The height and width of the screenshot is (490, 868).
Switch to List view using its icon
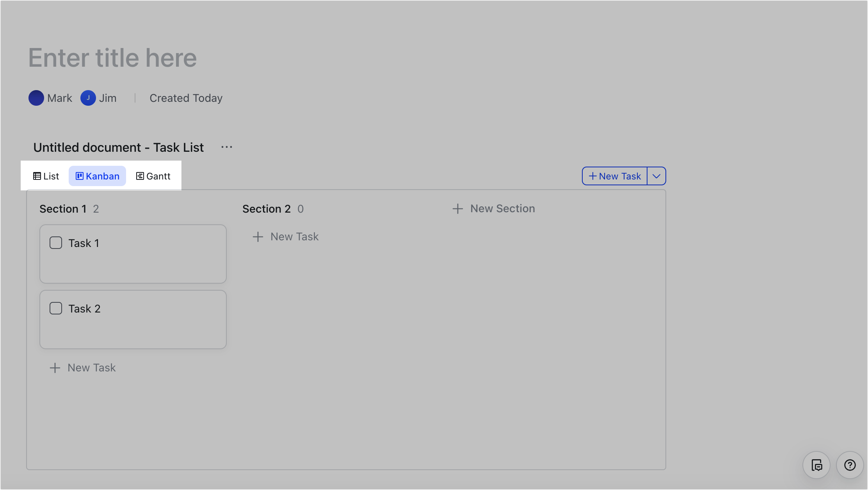[x=37, y=176]
